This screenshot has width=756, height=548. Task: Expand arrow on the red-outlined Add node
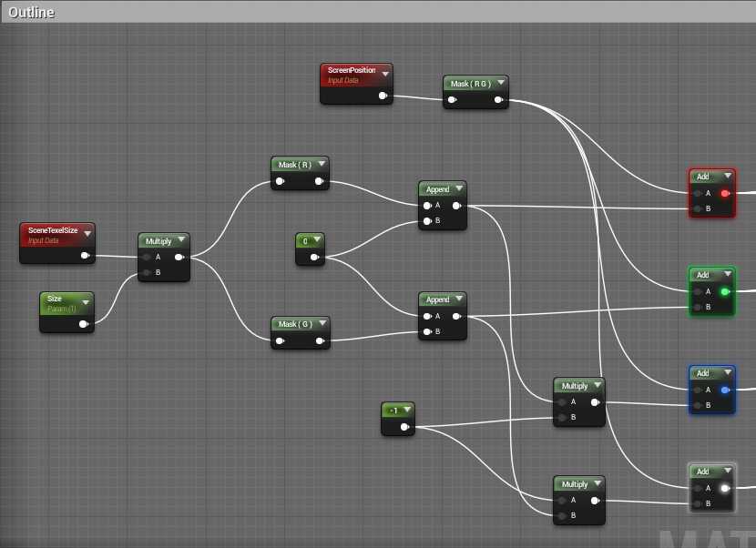pos(728,176)
